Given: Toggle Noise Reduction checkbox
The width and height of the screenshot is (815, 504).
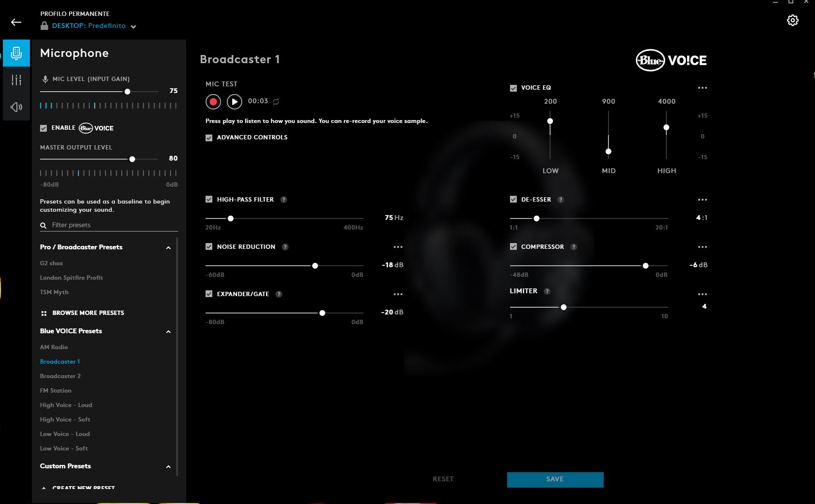Looking at the screenshot, I should point(209,246).
